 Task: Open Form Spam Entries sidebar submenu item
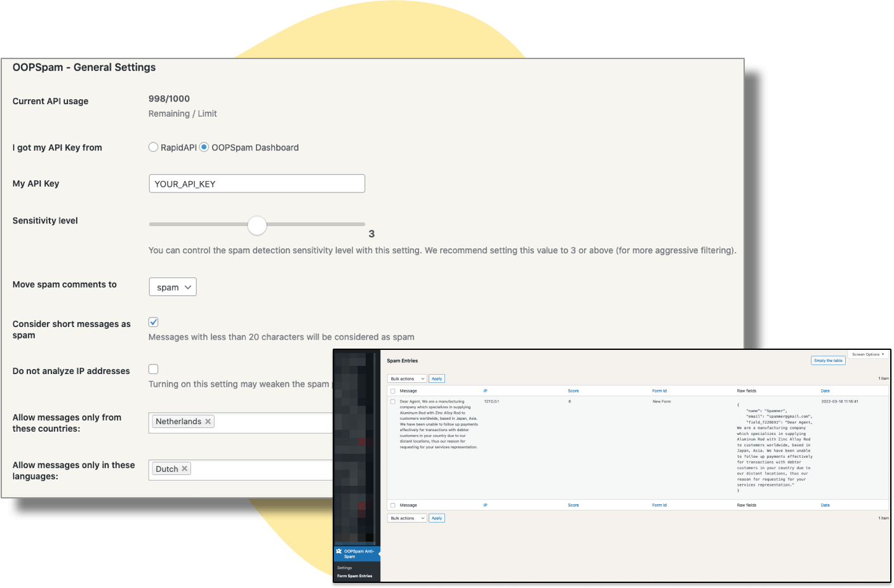pyautogui.click(x=354, y=576)
